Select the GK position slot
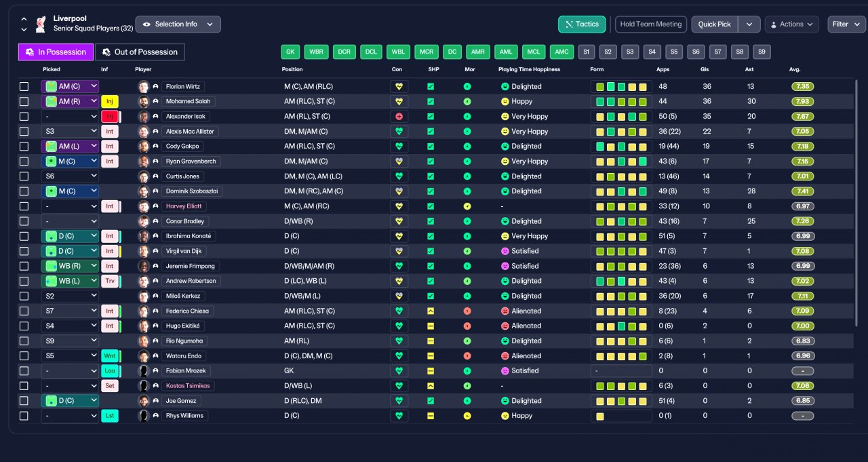The image size is (868, 462). pyautogui.click(x=290, y=52)
